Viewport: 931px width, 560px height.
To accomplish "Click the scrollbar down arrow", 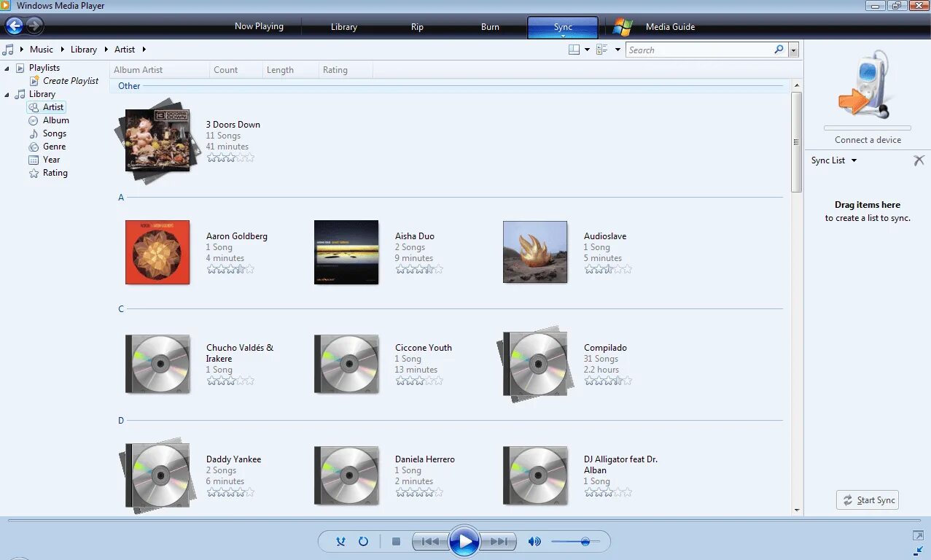I will (797, 510).
